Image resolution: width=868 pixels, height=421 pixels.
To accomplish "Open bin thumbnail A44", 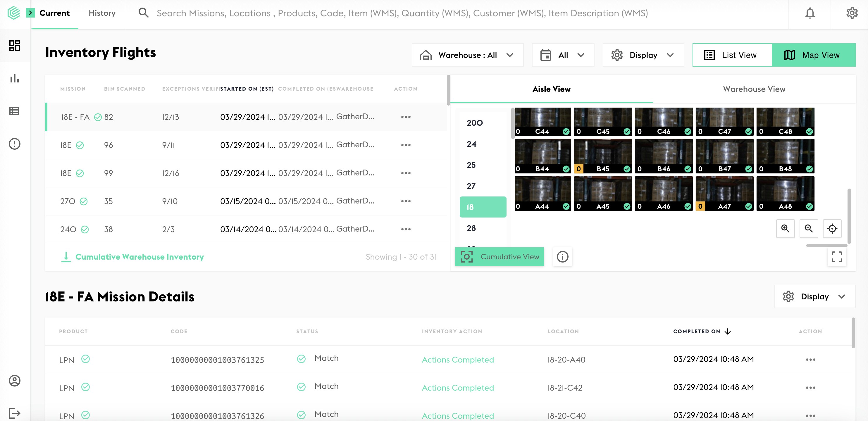I will pos(542,193).
